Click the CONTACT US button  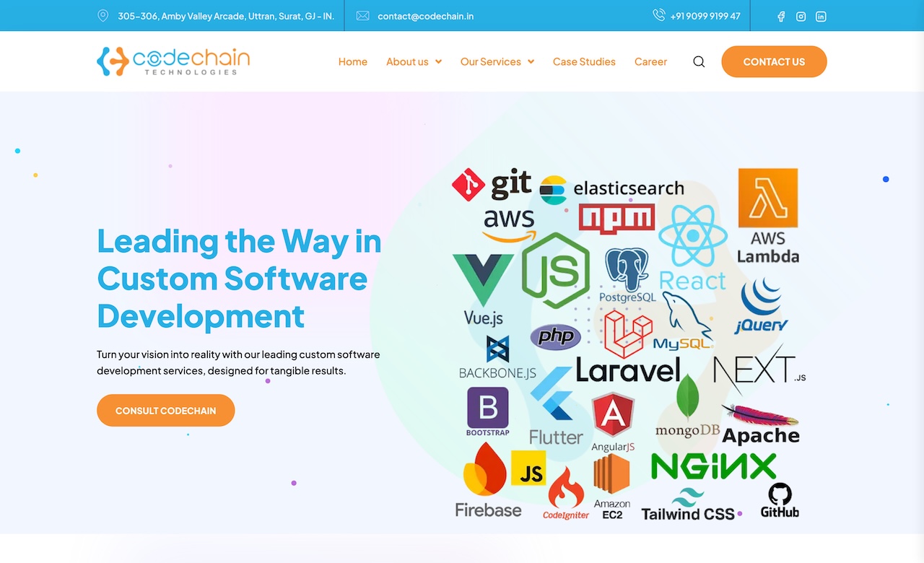tap(774, 61)
